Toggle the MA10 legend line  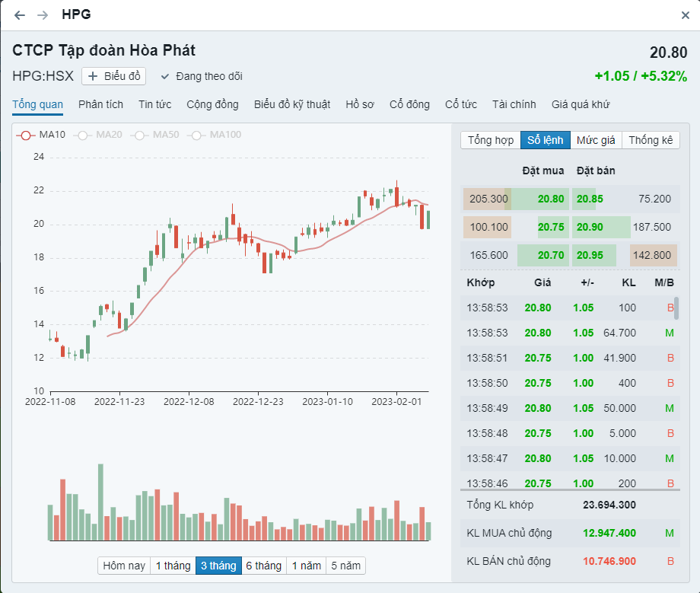(25, 135)
